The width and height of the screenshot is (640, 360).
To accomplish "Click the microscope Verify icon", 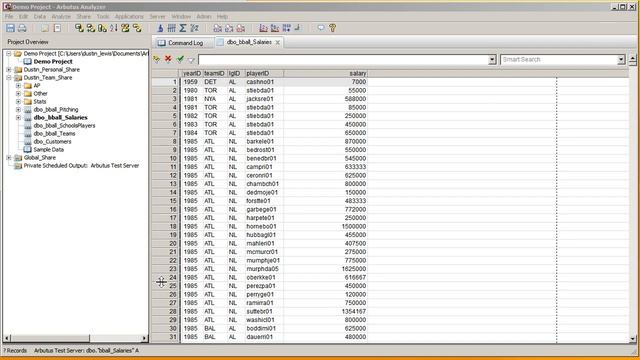I will coord(160,28).
